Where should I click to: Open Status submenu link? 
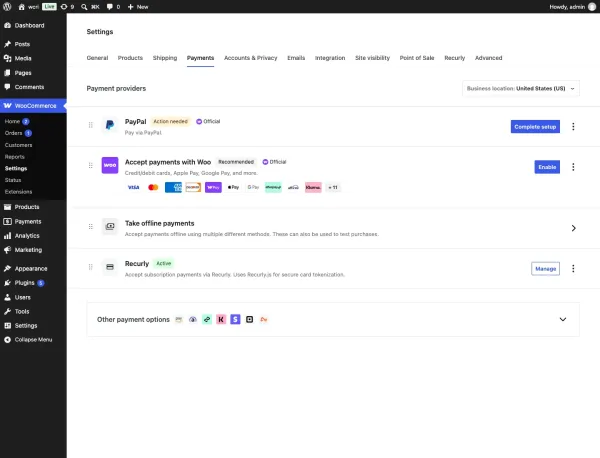point(13,180)
